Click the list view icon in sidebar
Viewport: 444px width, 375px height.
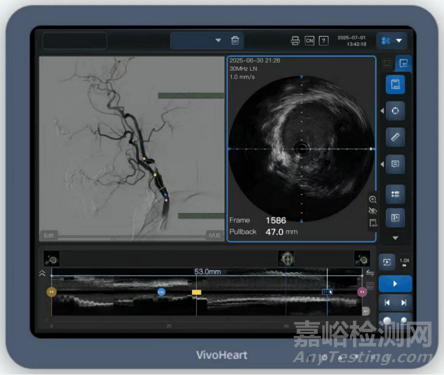pyautogui.click(x=395, y=194)
